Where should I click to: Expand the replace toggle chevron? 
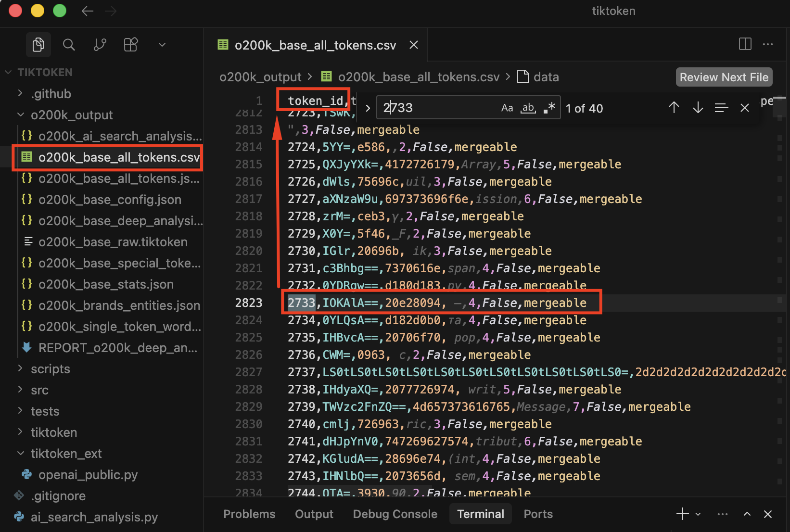368,108
